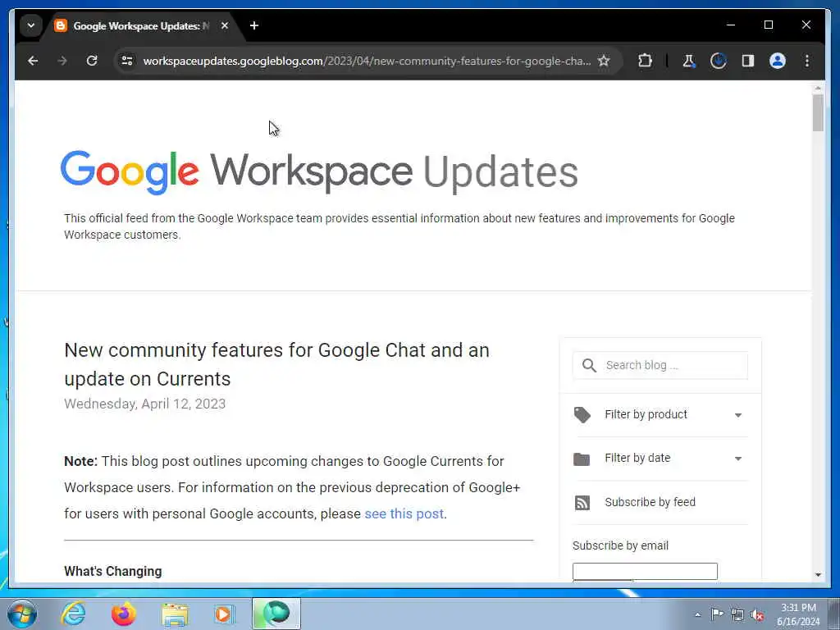Open the Extensions puzzle icon
This screenshot has height=630, width=840.
click(x=645, y=61)
